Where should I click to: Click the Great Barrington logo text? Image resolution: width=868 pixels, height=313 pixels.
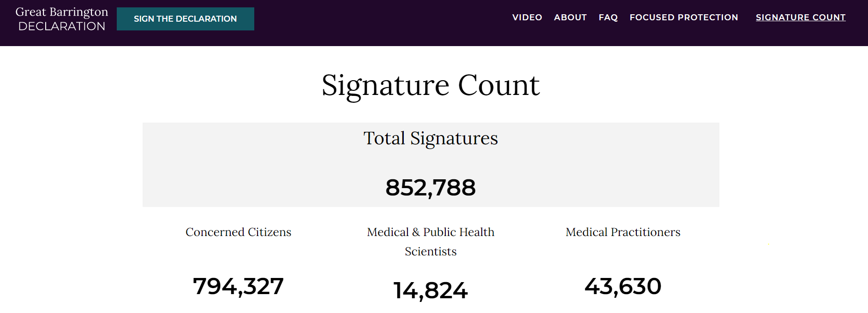tap(61, 12)
